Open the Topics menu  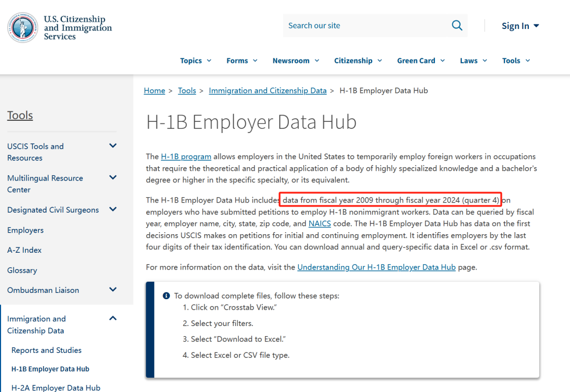[x=195, y=61]
